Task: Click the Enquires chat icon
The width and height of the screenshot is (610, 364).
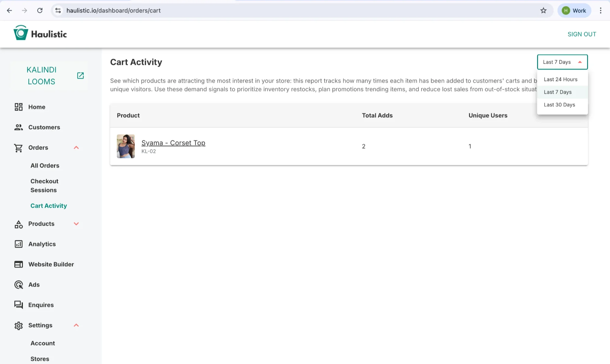Action: [19, 305]
